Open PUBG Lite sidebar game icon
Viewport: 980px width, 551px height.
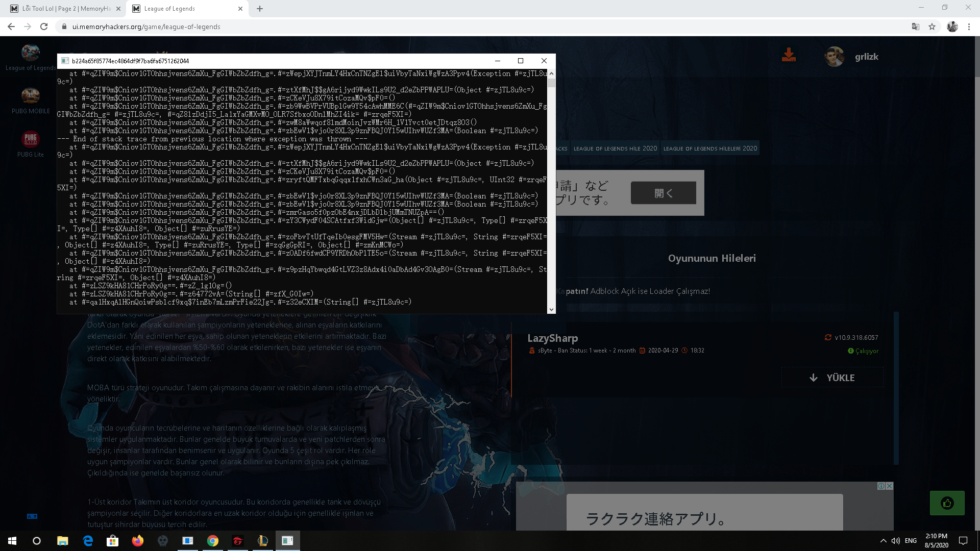tap(31, 139)
